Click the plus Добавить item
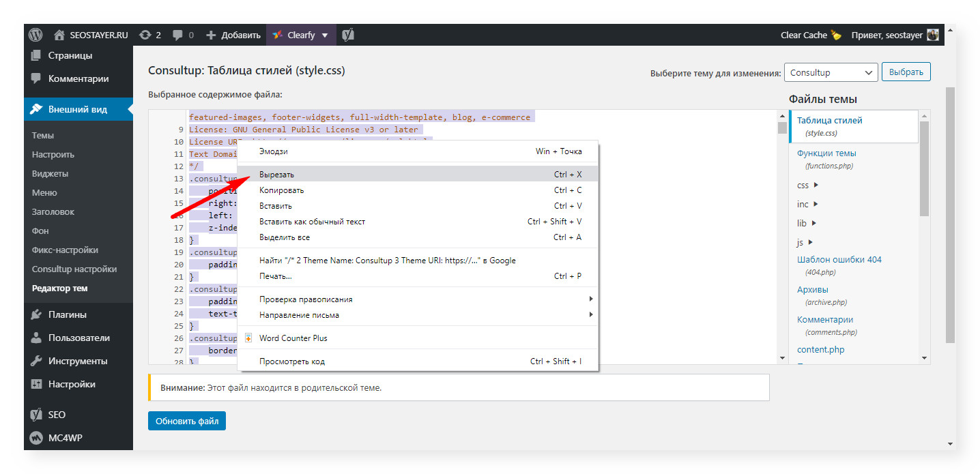The width and height of the screenshot is (980, 474). tap(233, 35)
